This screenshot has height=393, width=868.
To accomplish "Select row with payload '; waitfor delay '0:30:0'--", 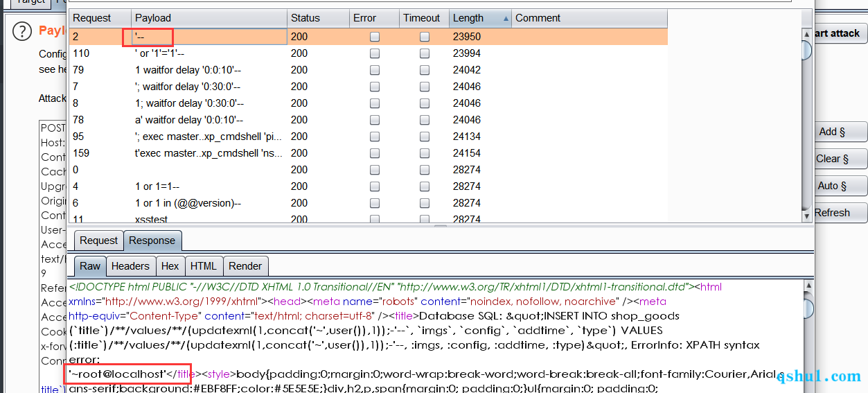I will (x=368, y=87).
